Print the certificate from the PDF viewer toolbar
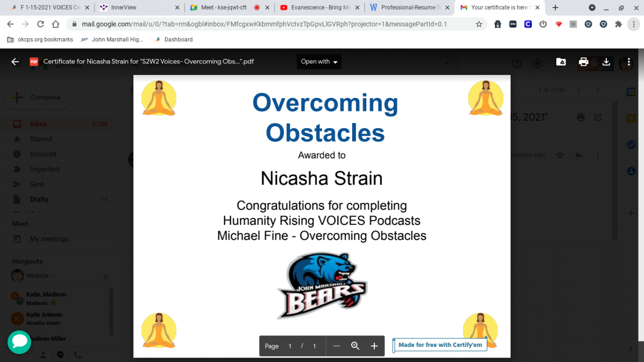The width and height of the screenshot is (644, 362). pyautogui.click(x=584, y=62)
